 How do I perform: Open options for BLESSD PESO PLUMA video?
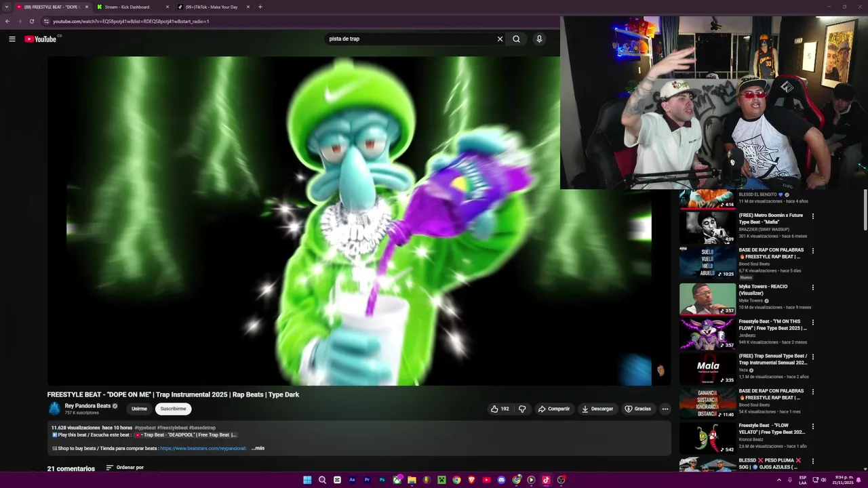click(812, 462)
